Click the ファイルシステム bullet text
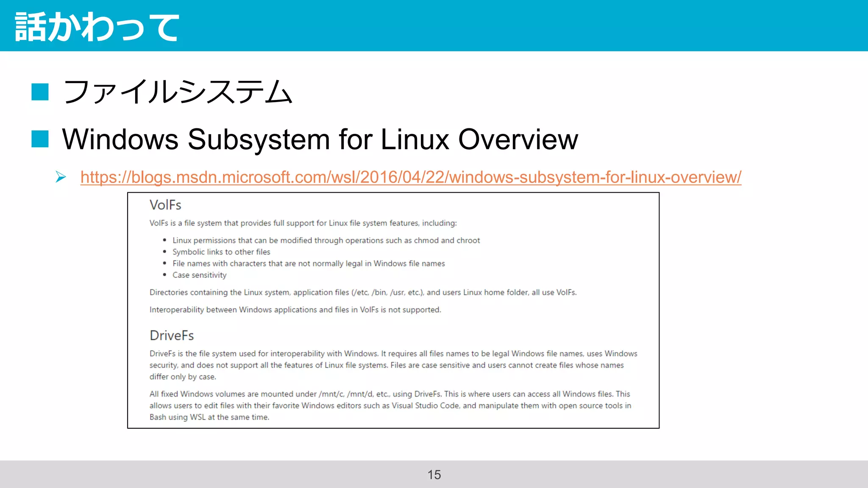The width and height of the screenshot is (868, 488). point(178,91)
